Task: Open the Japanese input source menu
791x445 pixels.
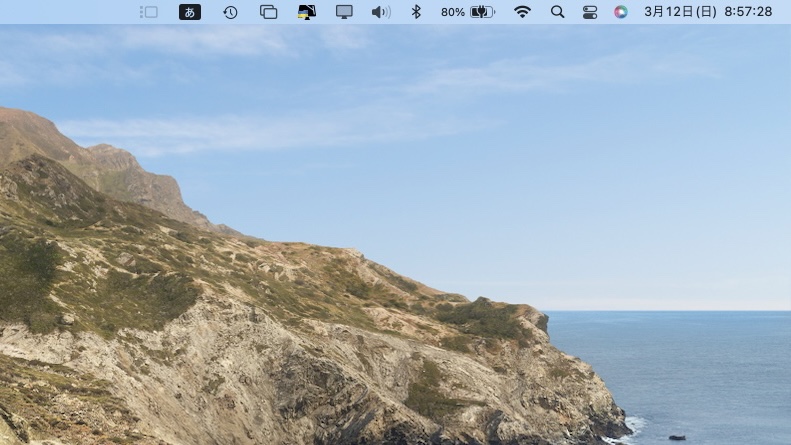Action: pyautogui.click(x=189, y=12)
